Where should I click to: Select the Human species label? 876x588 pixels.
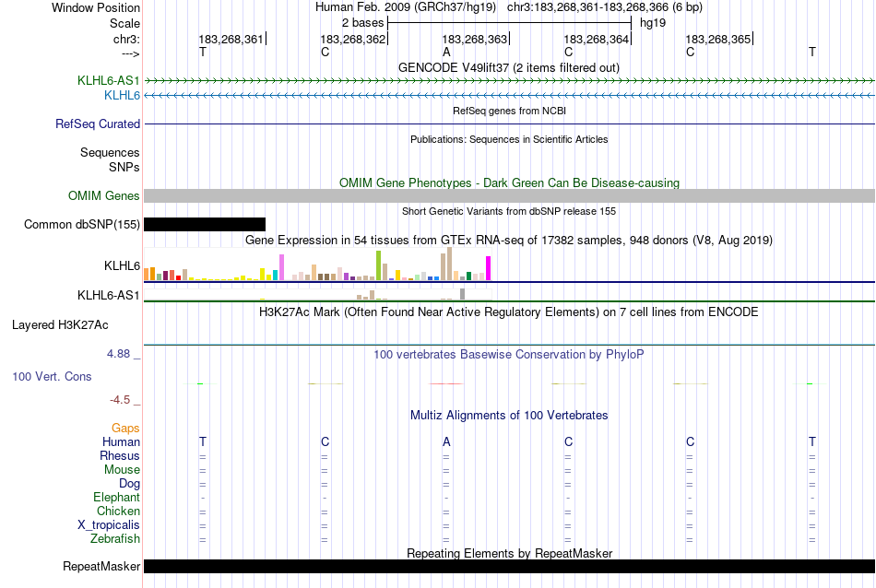tap(121, 441)
